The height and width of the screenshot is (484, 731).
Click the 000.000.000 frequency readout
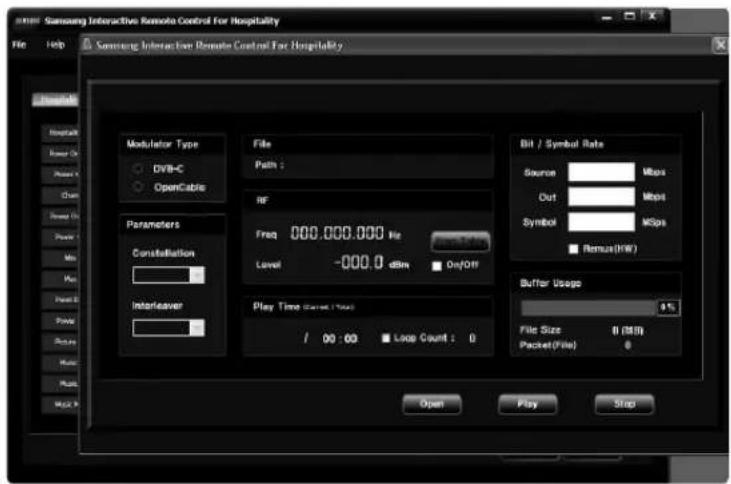click(x=337, y=233)
